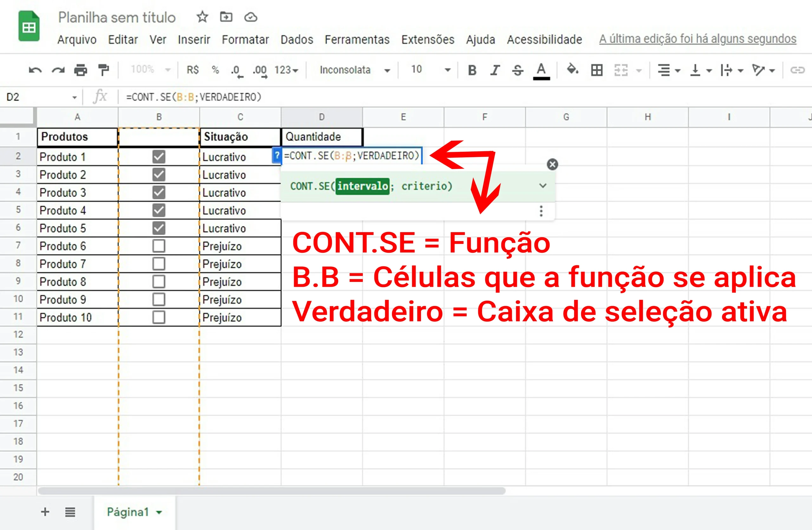Open the text color A underline picker
The image size is (812, 530).
pyautogui.click(x=541, y=71)
